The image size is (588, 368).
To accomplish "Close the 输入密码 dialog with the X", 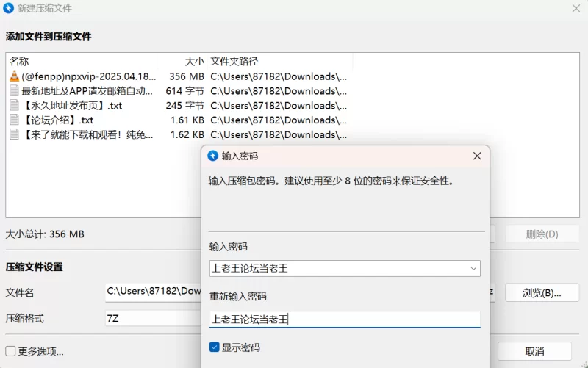I will 477,156.
